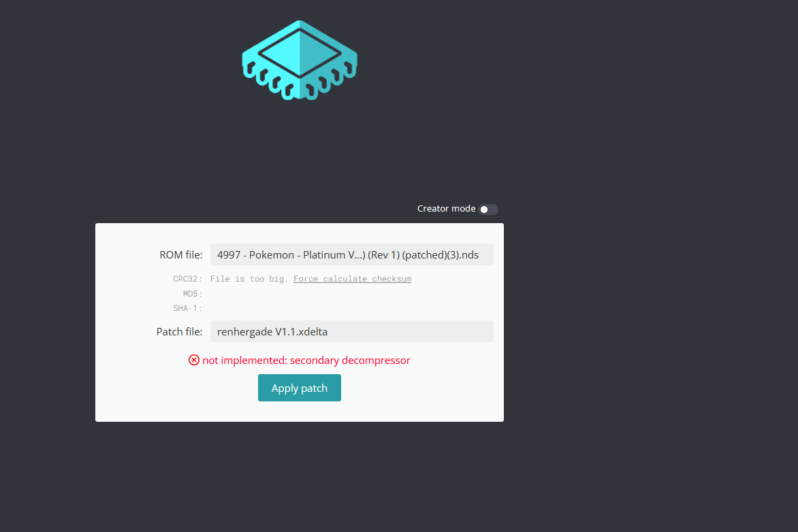This screenshot has height=532, width=798.
Task: Click blank space below Apply patch button
Action: click(300, 411)
